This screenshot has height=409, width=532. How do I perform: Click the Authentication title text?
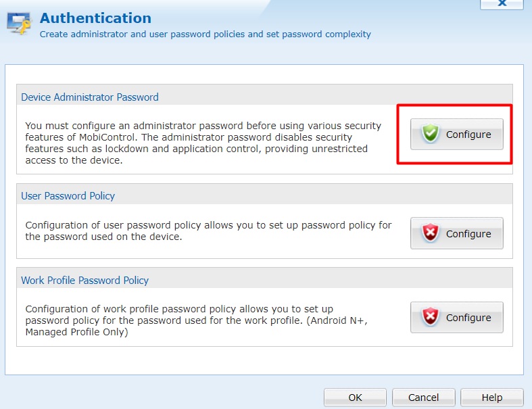click(95, 18)
